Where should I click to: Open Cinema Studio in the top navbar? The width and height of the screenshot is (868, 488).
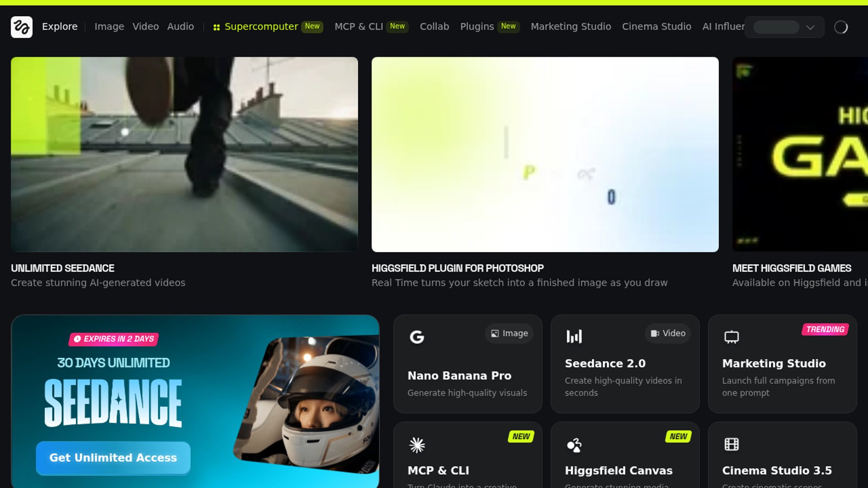pos(656,27)
